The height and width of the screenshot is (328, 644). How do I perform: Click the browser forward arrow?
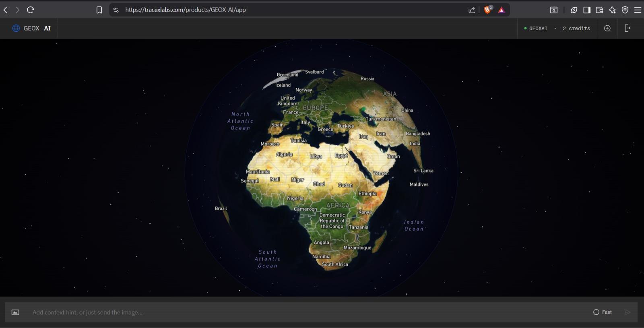[x=17, y=10]
